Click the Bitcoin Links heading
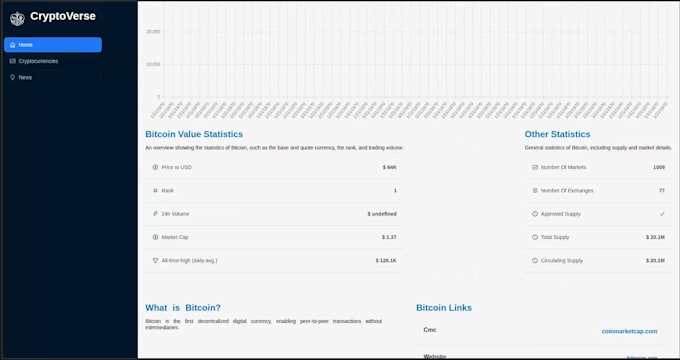 444,308
